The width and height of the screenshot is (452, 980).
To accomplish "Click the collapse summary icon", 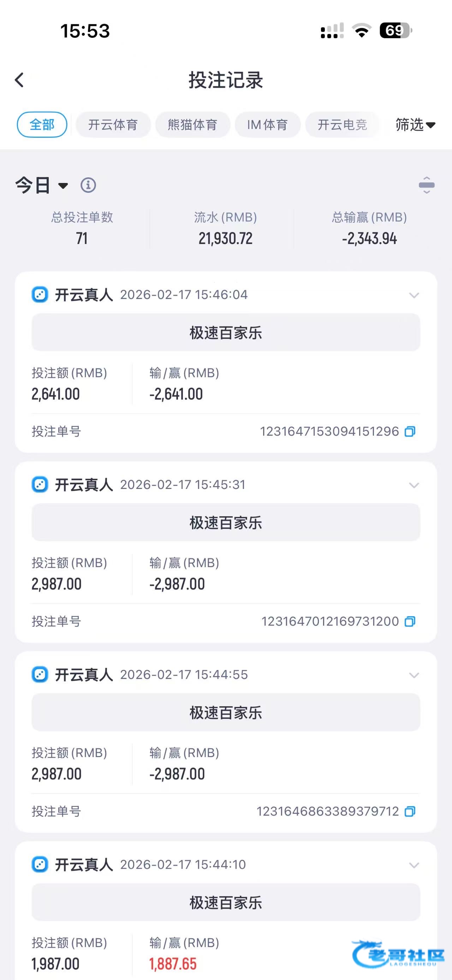I will coord(427,185).
